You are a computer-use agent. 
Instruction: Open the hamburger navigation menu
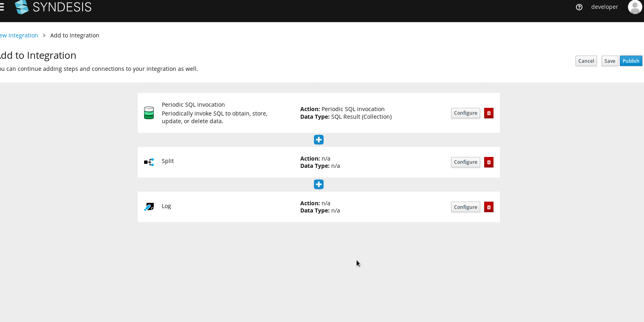2,7
